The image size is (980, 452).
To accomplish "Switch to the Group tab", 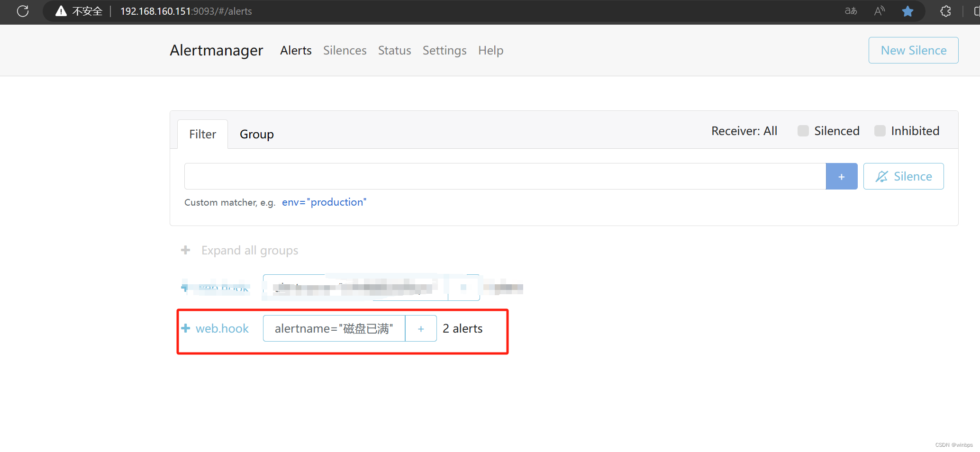I will pos(256,134).
